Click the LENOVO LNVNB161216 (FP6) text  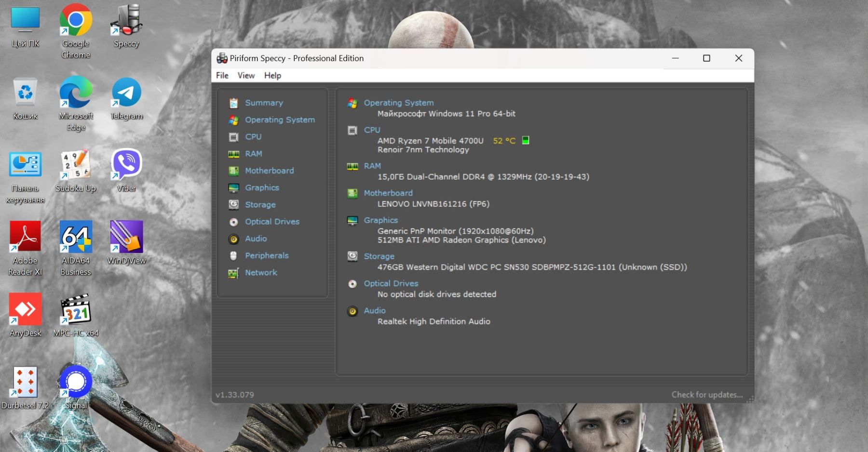tap(434, 204)
